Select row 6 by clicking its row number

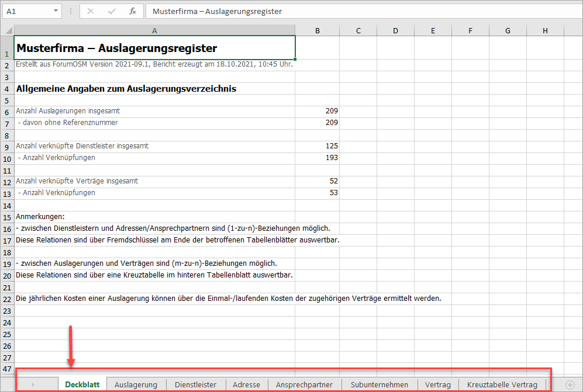6,110
